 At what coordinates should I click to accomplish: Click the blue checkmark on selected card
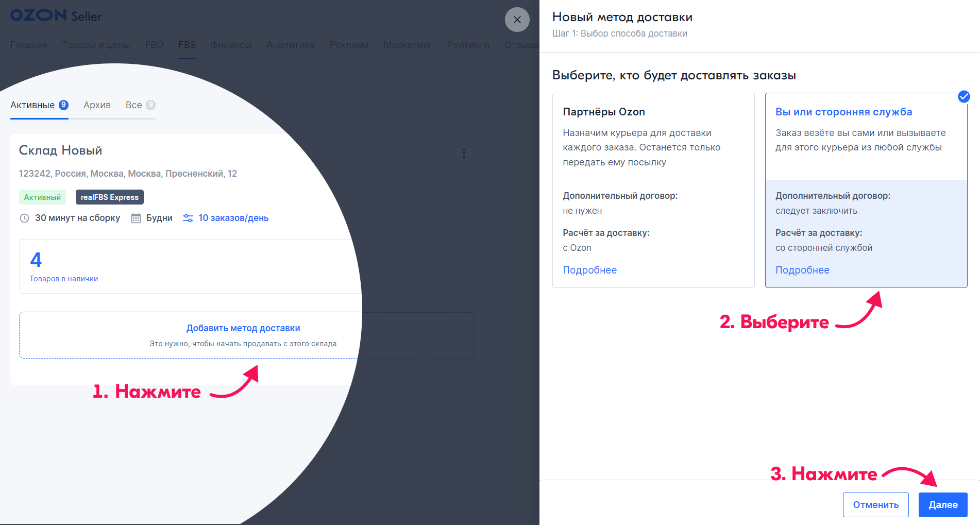click(x=964, y=97)
